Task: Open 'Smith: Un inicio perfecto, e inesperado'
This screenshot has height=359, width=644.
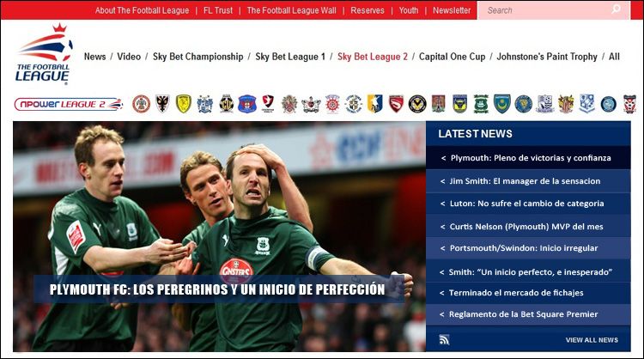Action: [x=528, y=271]
